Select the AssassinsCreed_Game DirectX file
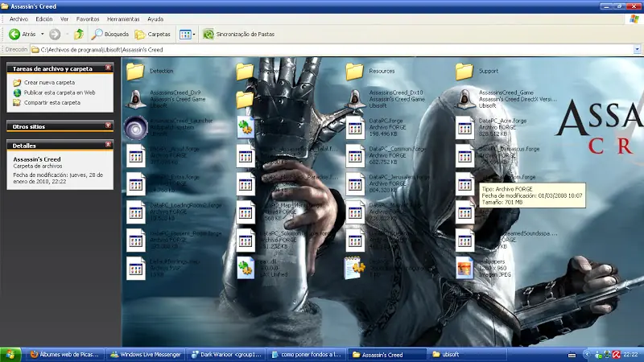 pos(464,99)
